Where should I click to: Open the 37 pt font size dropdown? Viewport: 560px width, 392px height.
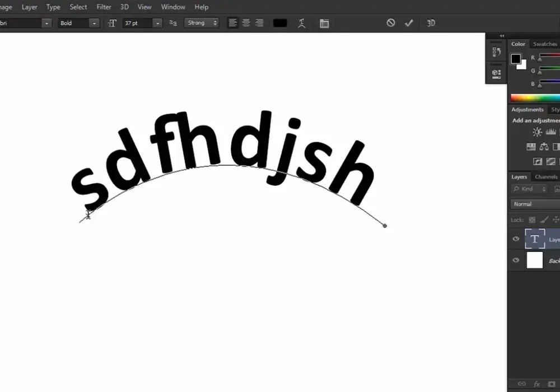[157, 23]
